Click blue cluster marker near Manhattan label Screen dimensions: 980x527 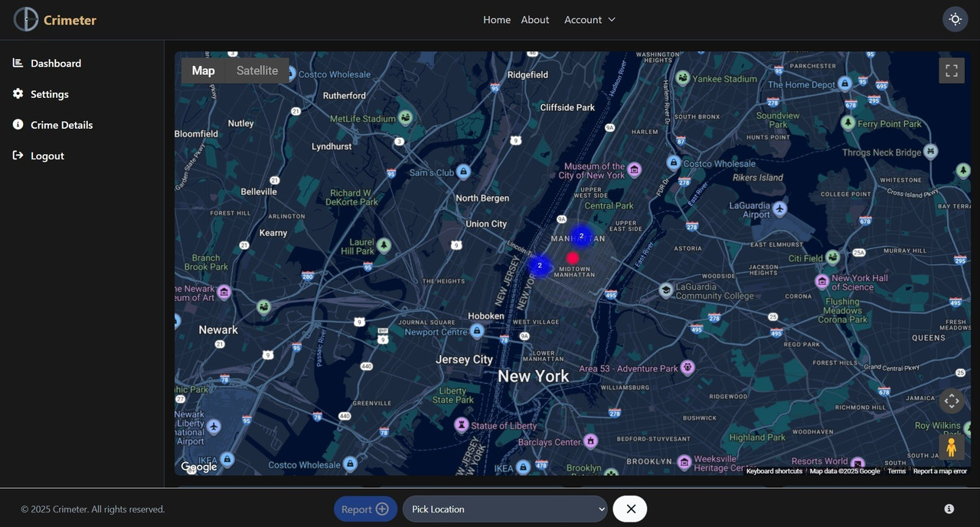(581, 236)
